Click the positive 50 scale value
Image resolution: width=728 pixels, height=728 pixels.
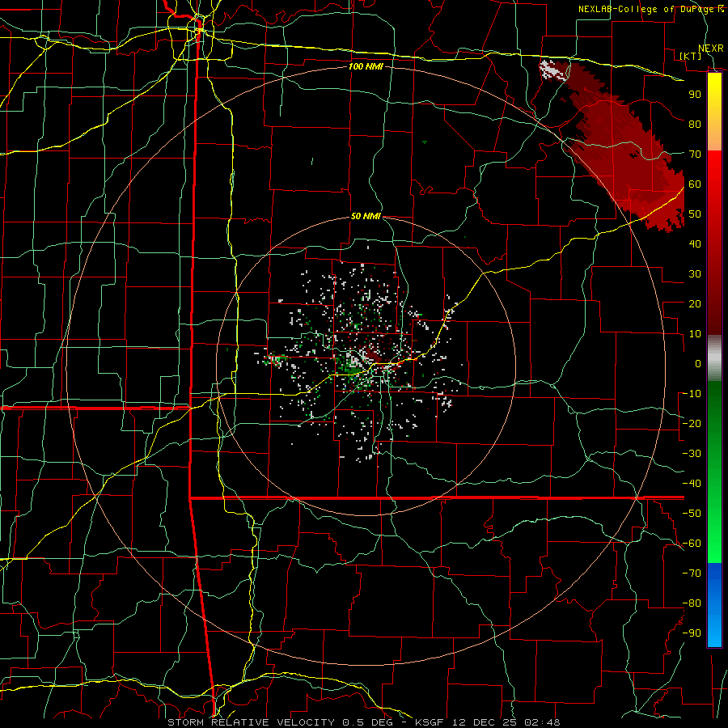695,214
